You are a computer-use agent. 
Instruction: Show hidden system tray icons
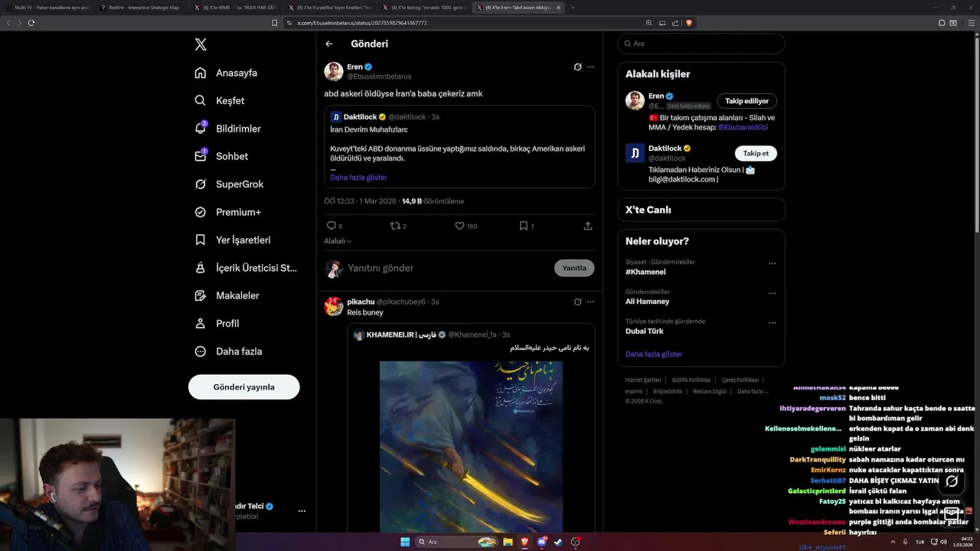[893, 542]
